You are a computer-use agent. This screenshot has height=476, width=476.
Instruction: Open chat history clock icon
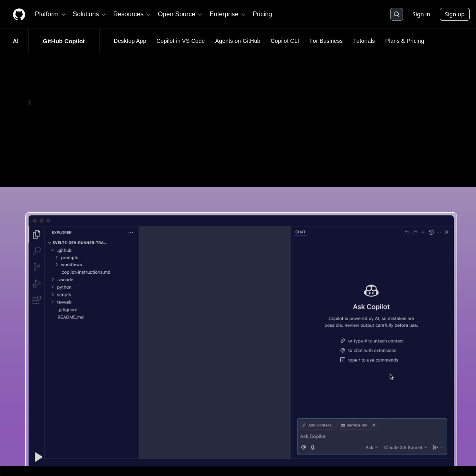(431, 232)
